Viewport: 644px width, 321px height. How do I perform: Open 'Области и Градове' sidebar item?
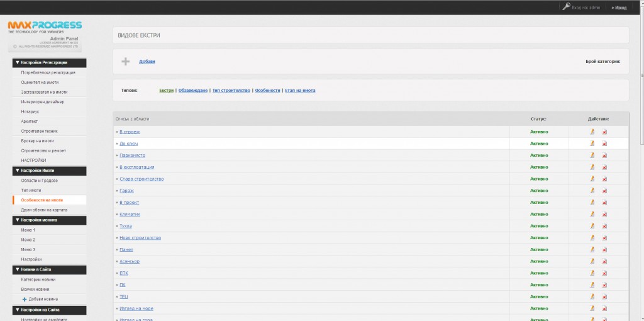40,181
